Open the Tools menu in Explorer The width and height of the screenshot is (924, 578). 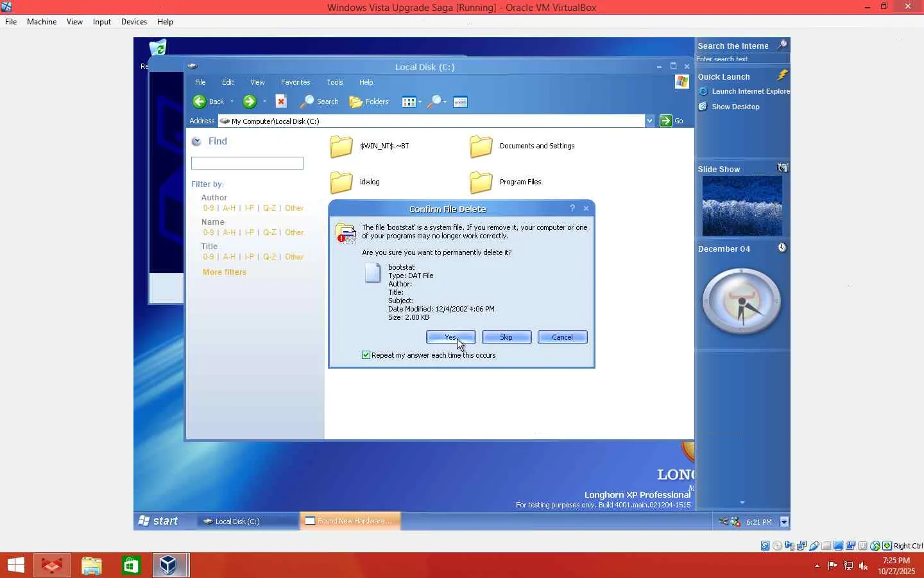(x=334, y=82)
